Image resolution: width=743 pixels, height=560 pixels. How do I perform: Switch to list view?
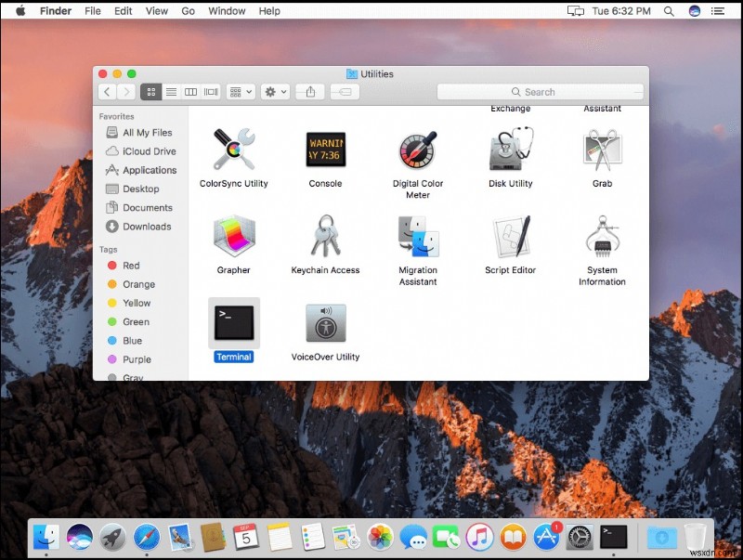click(171, 91)
